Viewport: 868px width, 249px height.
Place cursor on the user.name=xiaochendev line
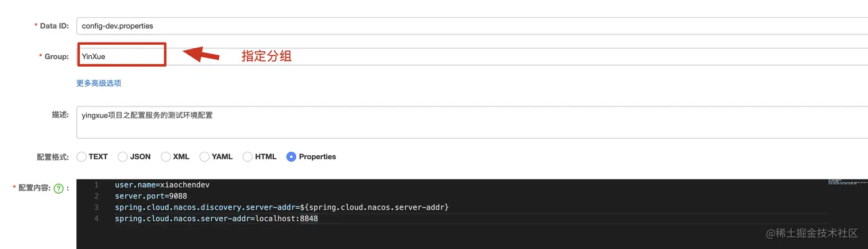pos(162,185)
